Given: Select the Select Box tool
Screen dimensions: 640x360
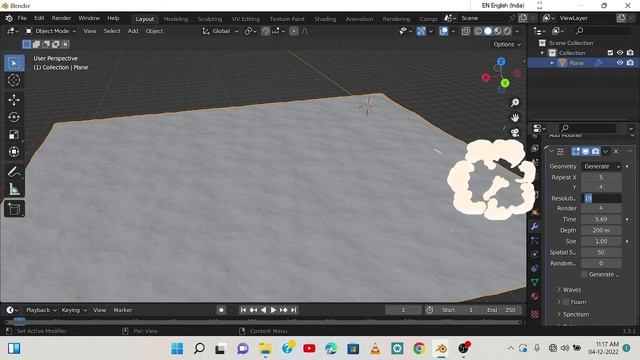Looking at the screenshot, I should 14,63.
